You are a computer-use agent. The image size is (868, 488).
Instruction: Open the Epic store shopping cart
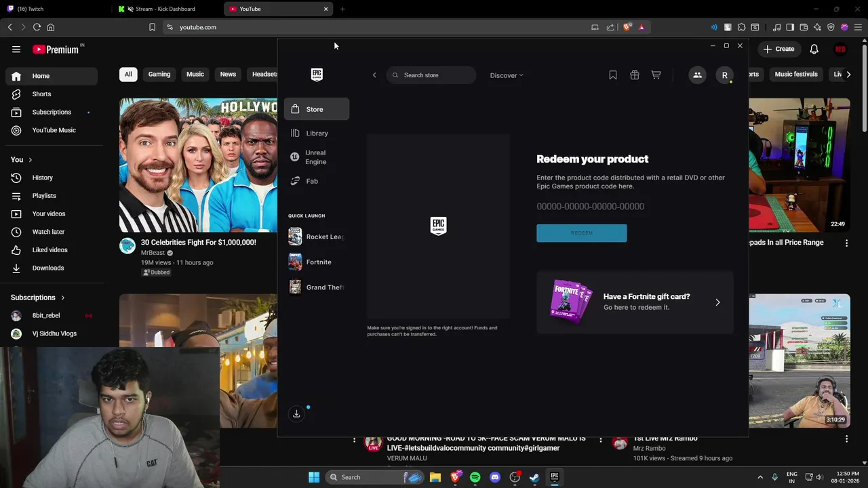(x=656, y=75)
